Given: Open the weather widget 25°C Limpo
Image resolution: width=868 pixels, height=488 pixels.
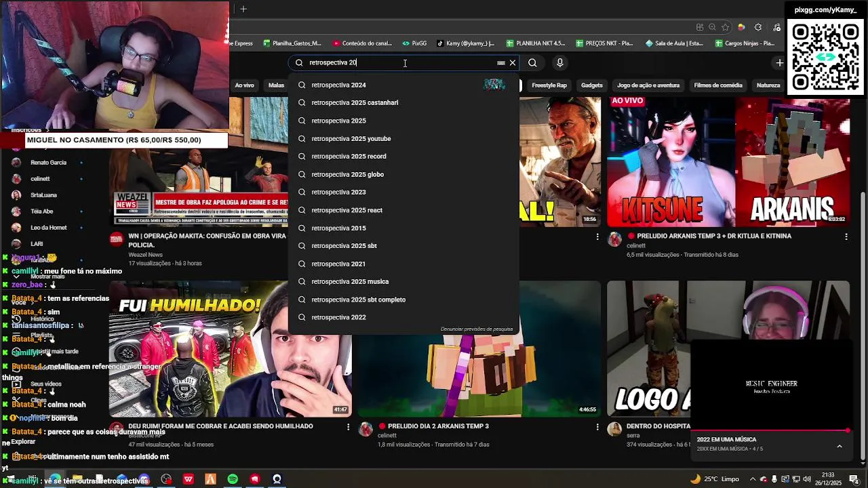Looking at the screenshot, I should coord(716,479).
